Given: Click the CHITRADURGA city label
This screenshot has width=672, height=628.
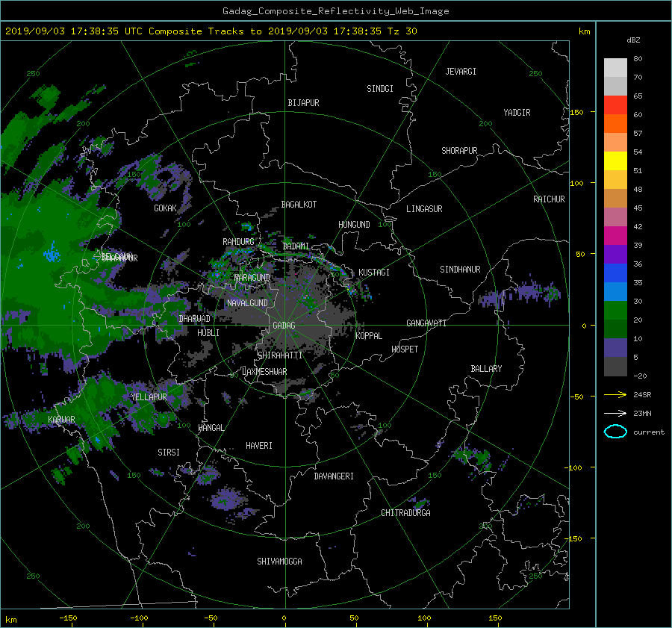Looking at the screenshot, I should click(406, 513).
